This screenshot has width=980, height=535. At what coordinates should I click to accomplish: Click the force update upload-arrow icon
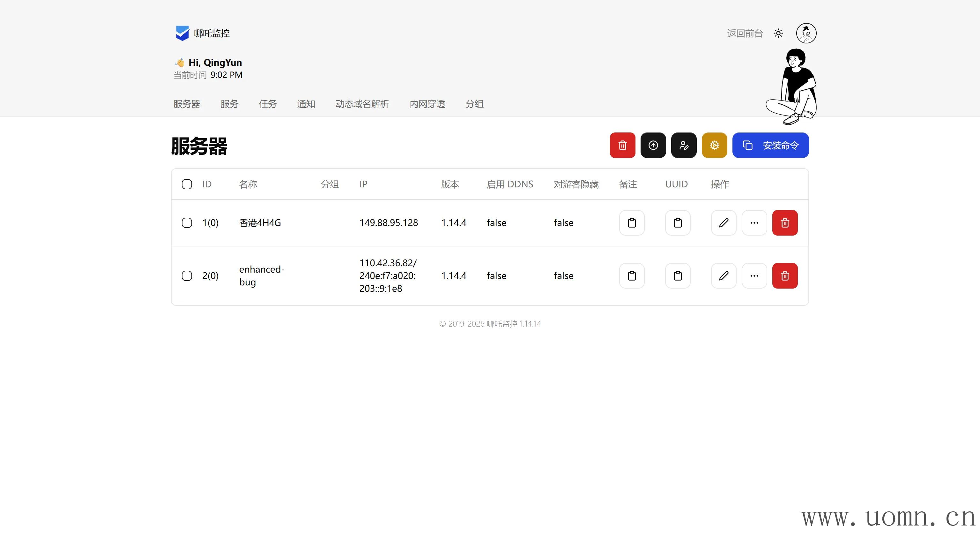pos(653,145)
